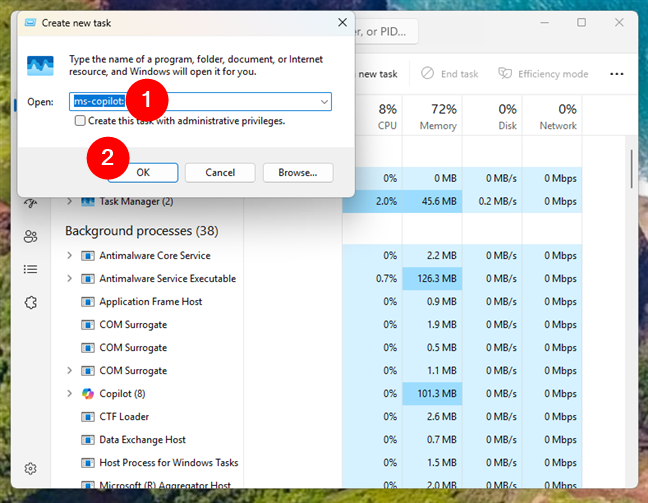Click the Browse... button
Viewport: 648px width, 503px height.
(298, 172)
